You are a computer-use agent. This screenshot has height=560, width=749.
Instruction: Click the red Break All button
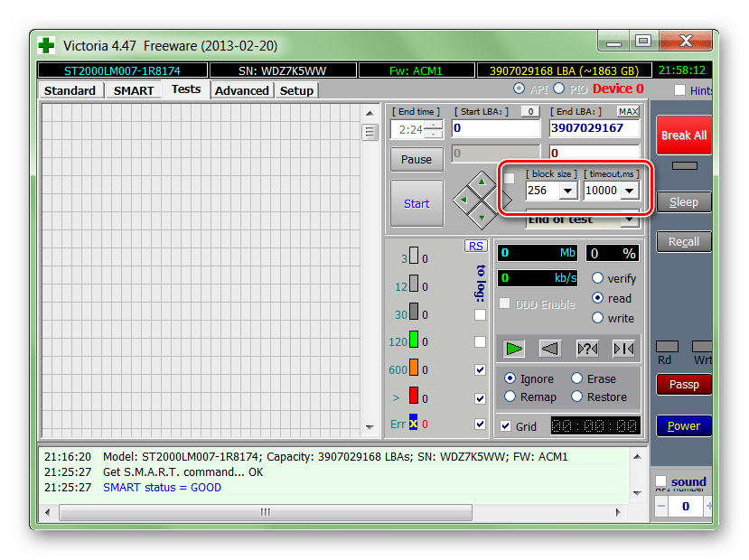point(683,135)
